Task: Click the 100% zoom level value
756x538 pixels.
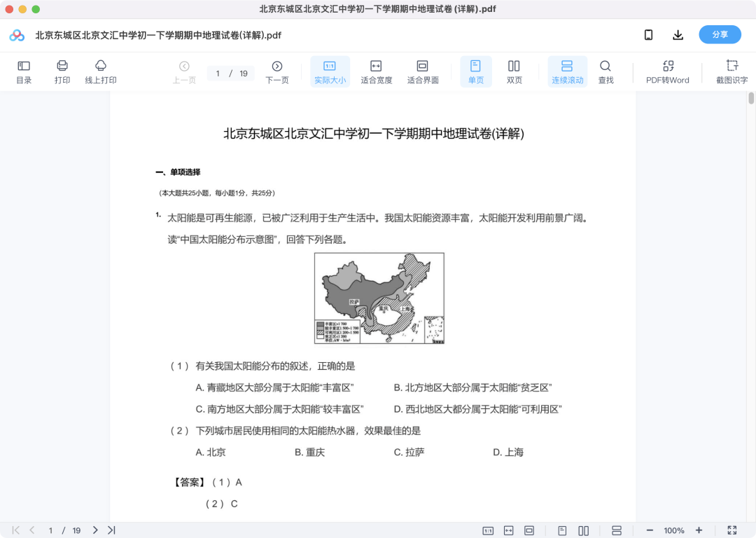Action: pyautogui.click(x=673, y=531)
